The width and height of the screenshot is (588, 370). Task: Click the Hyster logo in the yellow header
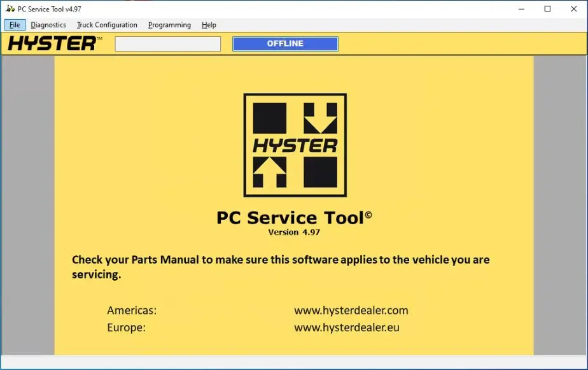point(55,43)
